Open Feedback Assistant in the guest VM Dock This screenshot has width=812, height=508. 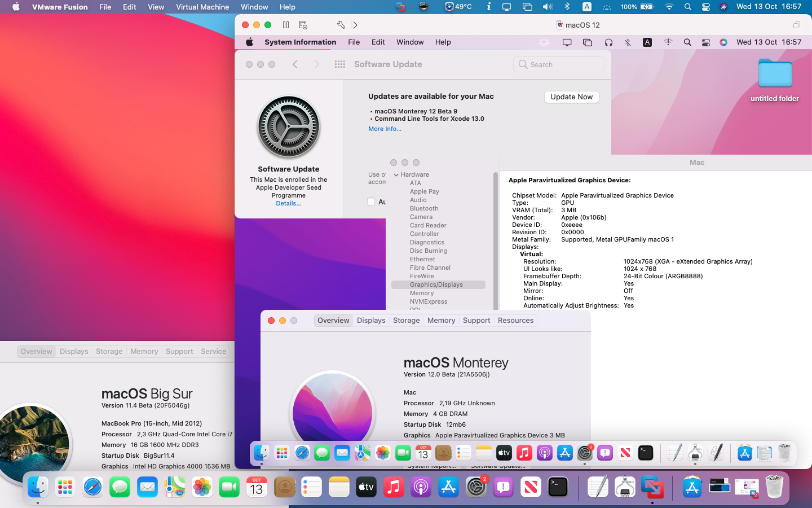605,453
